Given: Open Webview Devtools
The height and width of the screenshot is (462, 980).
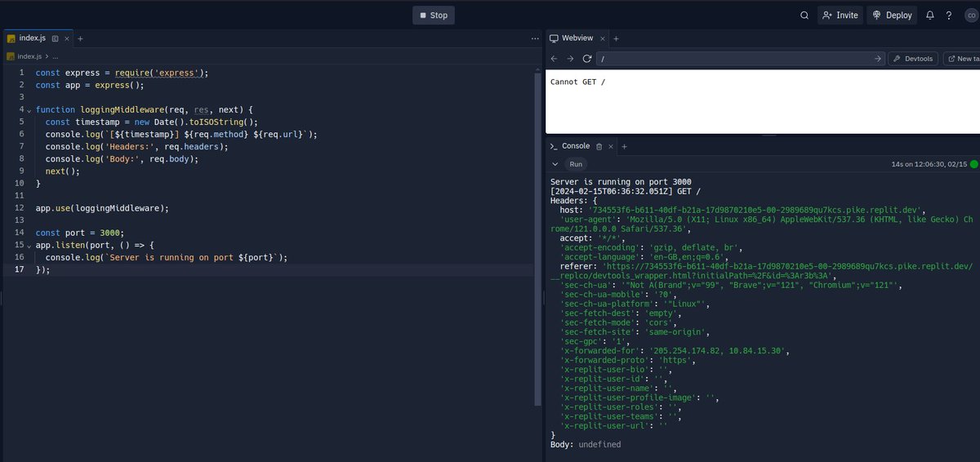Looking at the screenshot, I should pyautogui.click(x=913, y=59).
